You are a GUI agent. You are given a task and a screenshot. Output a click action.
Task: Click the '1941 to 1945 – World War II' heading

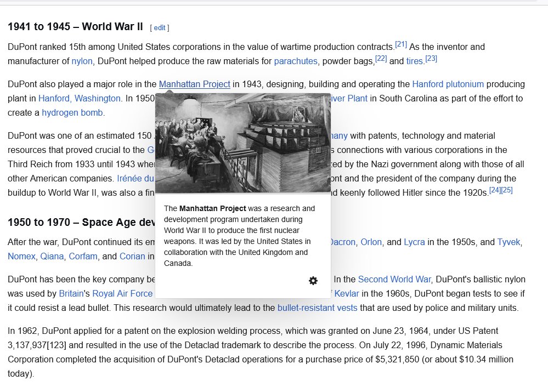(x=75, y=27)
